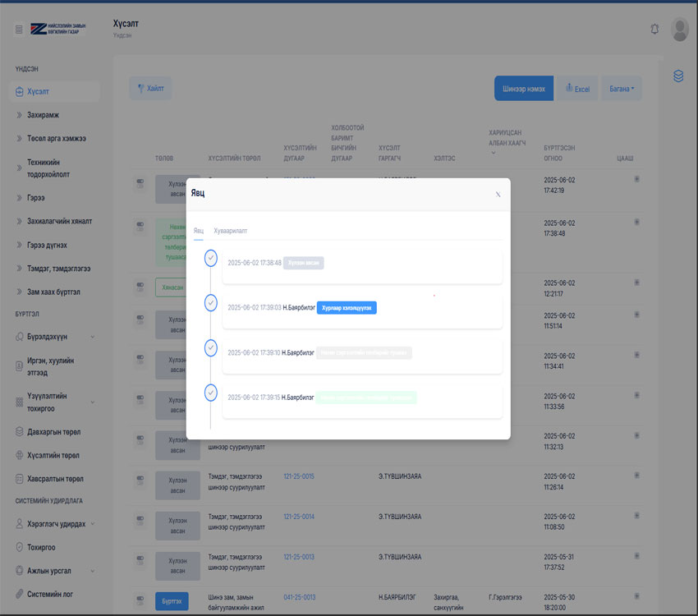
Task: Click the Хүсэлтийн төрөл sidebar icon
Action: tap(20, 455)
